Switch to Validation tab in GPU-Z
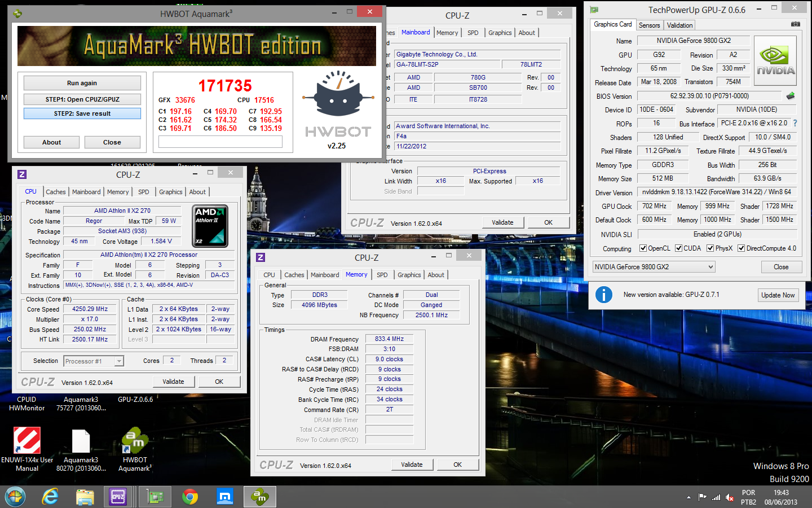This screenshot has width=812, height=508. pyautogui.click(x=679, y=25)
